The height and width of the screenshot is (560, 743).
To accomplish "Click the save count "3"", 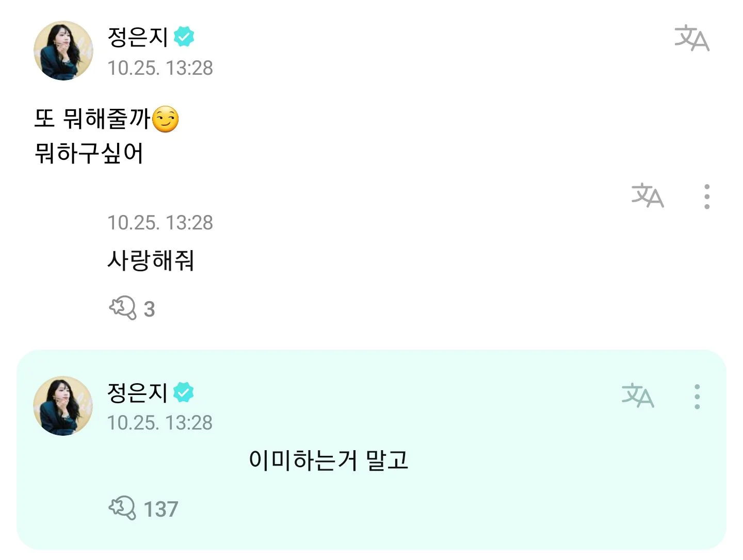I will coord(149,309).
